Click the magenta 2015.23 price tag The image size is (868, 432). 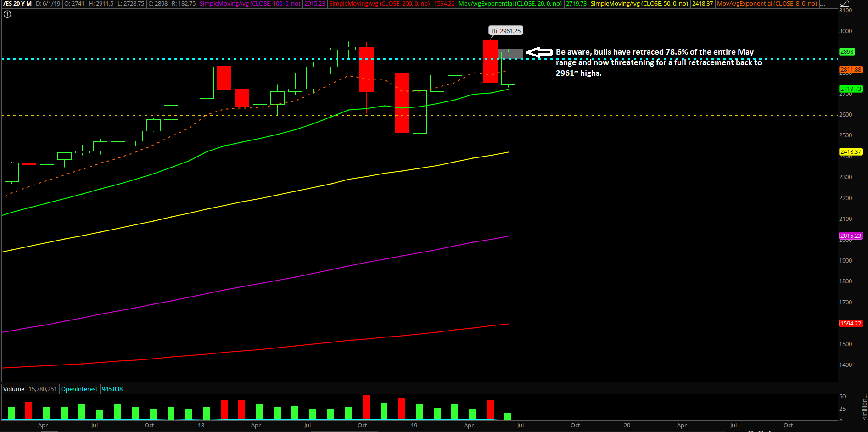click(851, 236)
